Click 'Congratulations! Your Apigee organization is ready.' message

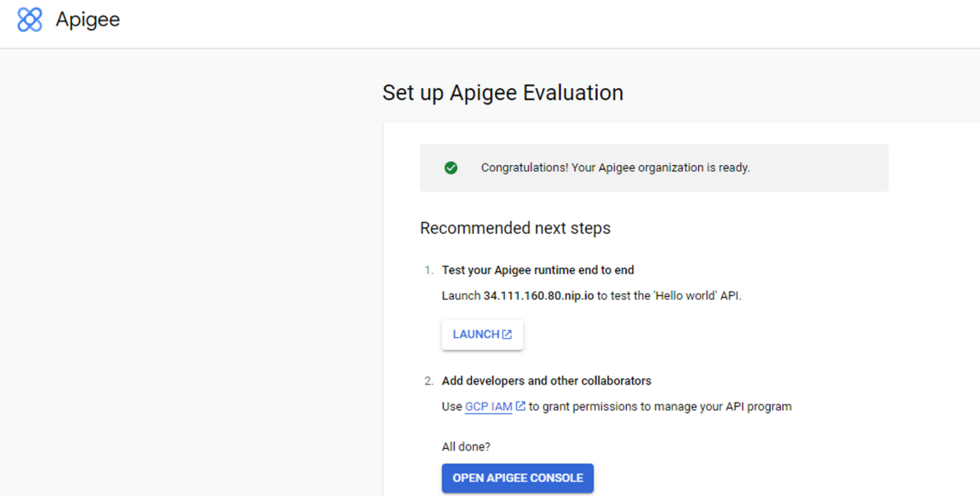[615, 168]
